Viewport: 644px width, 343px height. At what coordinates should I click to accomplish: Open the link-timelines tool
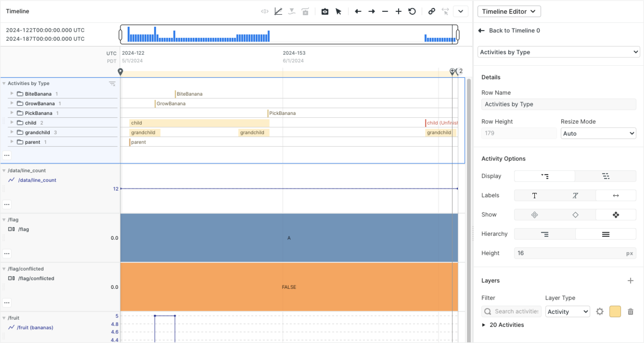[431, 11]
